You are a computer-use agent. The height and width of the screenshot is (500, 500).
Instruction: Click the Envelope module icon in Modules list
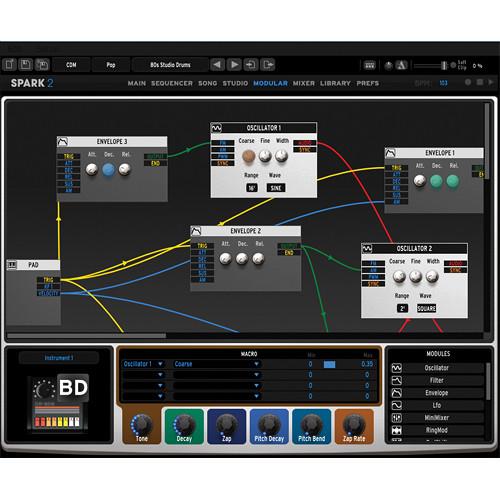click(397, 393)
